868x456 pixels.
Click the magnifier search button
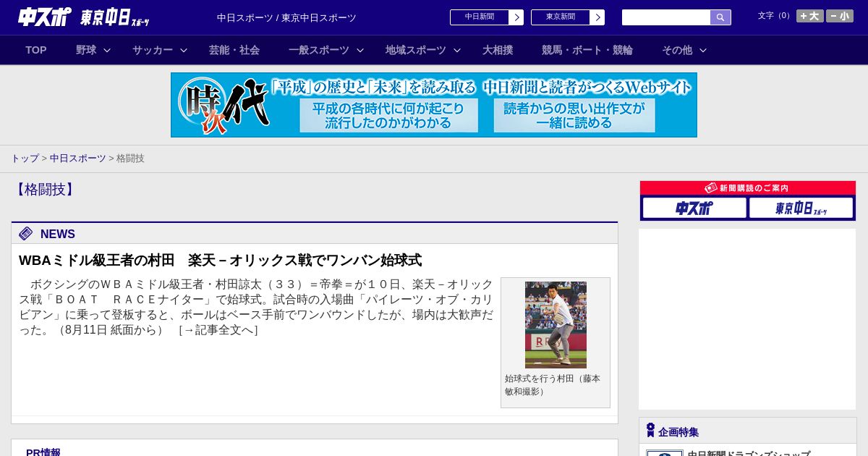tap(720, 17)
